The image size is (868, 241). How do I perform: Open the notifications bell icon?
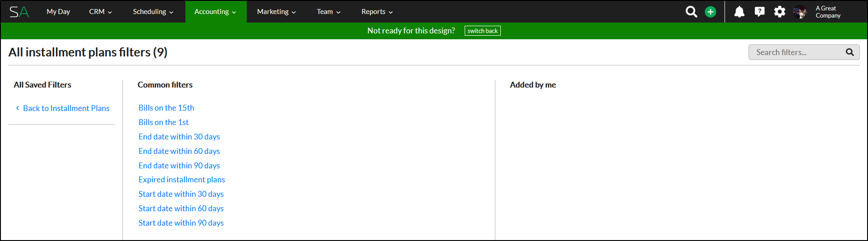coord(739,12)
